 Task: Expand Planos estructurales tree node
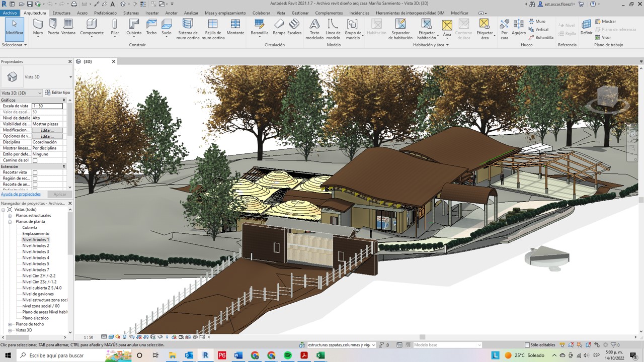(10, 216)
